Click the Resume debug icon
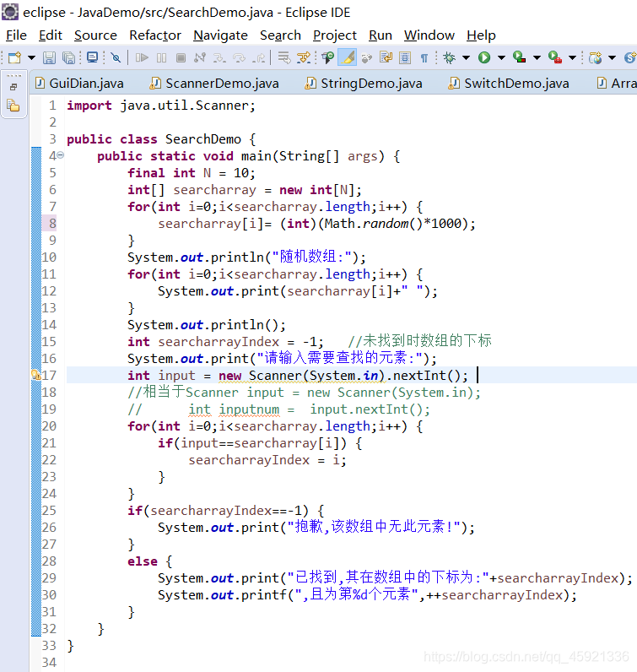Viewport: 637px width, 672px height. coord(142,57)
